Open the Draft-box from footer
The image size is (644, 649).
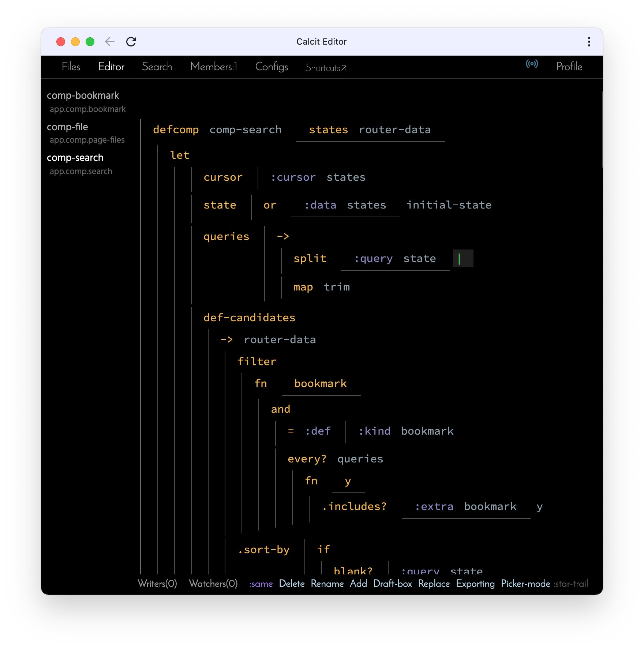[x=393, y=584]
